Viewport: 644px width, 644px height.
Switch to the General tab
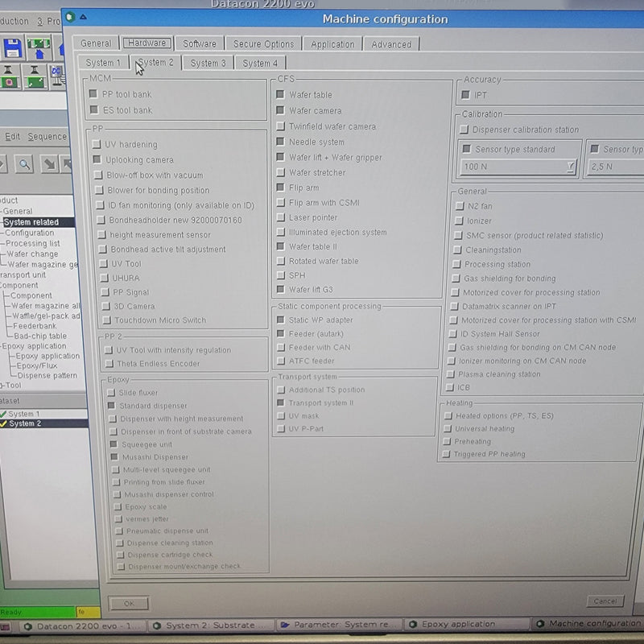pyautogui.click(x=96, y=43)
